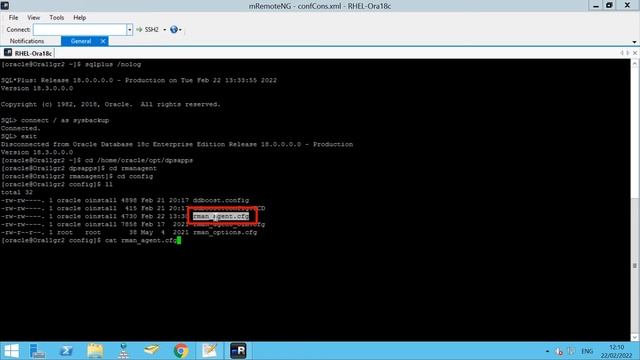Click the ENG language indicator

pos(587,351)
